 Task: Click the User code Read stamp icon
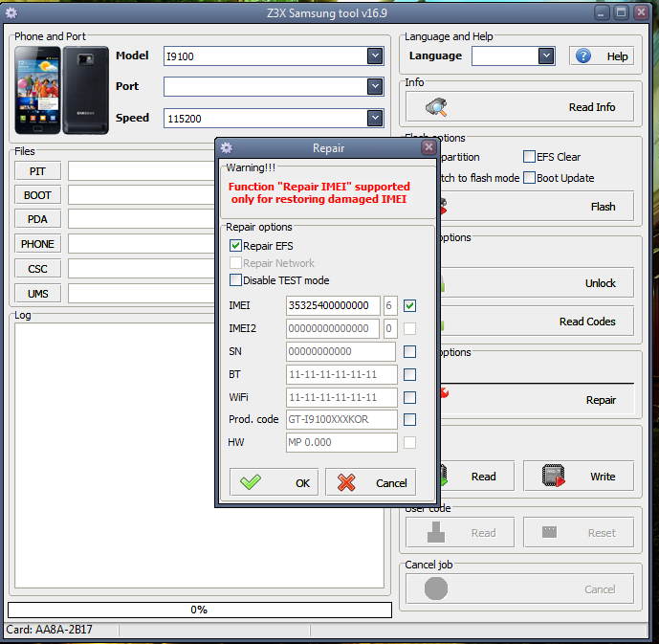(436, 532)
